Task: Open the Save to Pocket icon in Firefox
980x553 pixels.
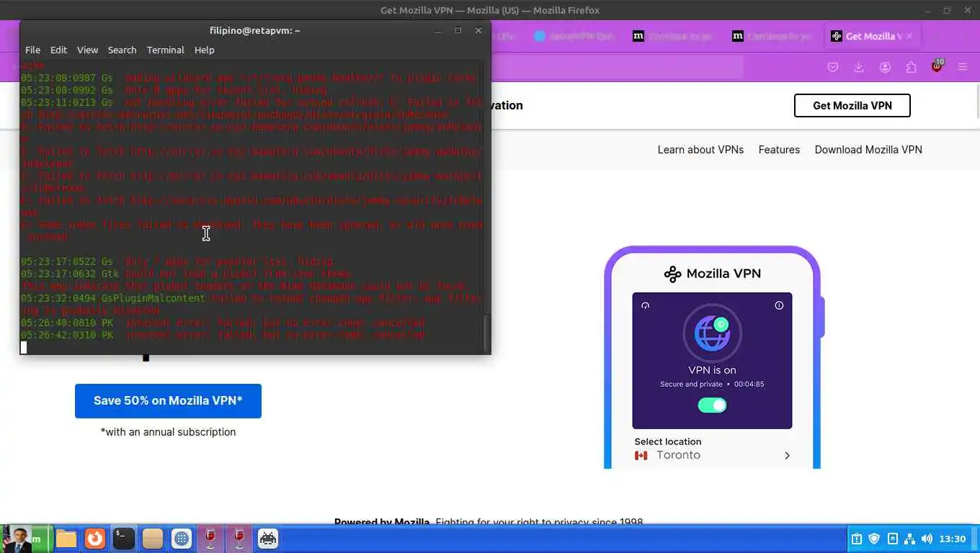Action: (833, 67)
